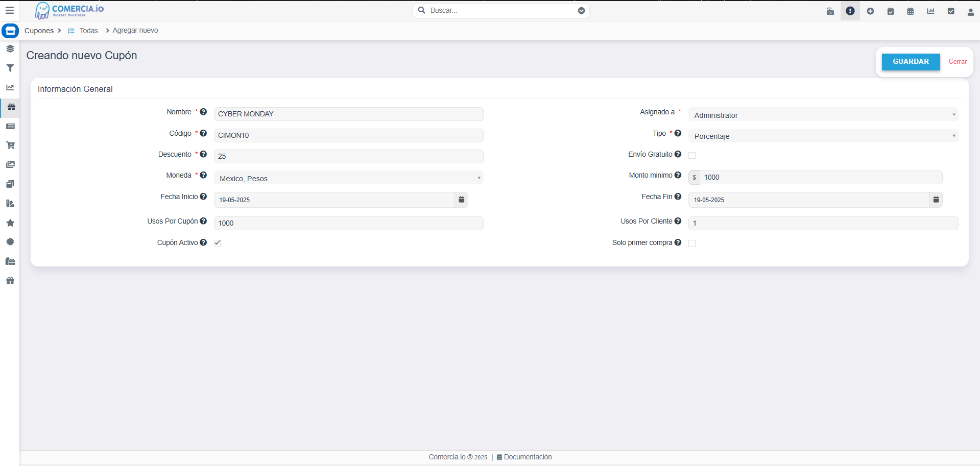
Task: Click the GUARDAR button
Action: coord(911,62)
